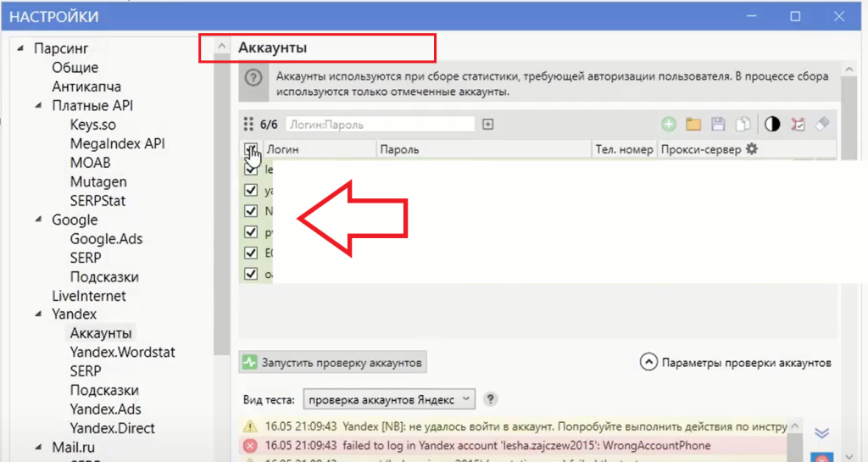The width and height of the screenshot is (868, 462).
Task: Select MegaIndex API in the tree
Action: (117, 143)
